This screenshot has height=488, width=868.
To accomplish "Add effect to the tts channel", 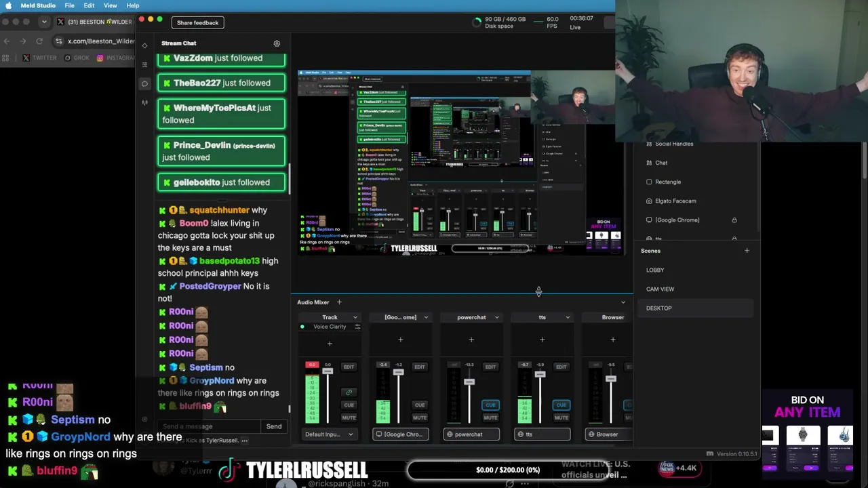I will [x=542, y=340].
